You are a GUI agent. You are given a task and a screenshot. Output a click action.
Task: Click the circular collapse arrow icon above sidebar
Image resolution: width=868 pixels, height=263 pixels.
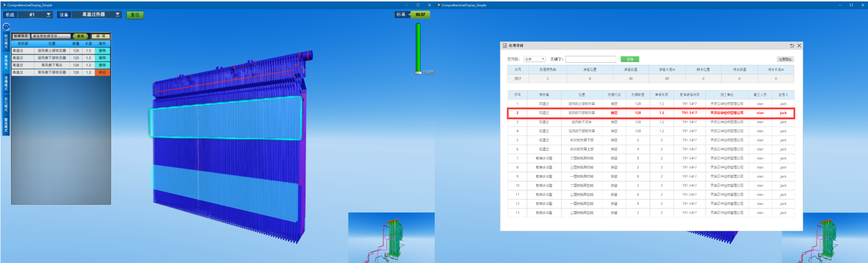(6, 27)
